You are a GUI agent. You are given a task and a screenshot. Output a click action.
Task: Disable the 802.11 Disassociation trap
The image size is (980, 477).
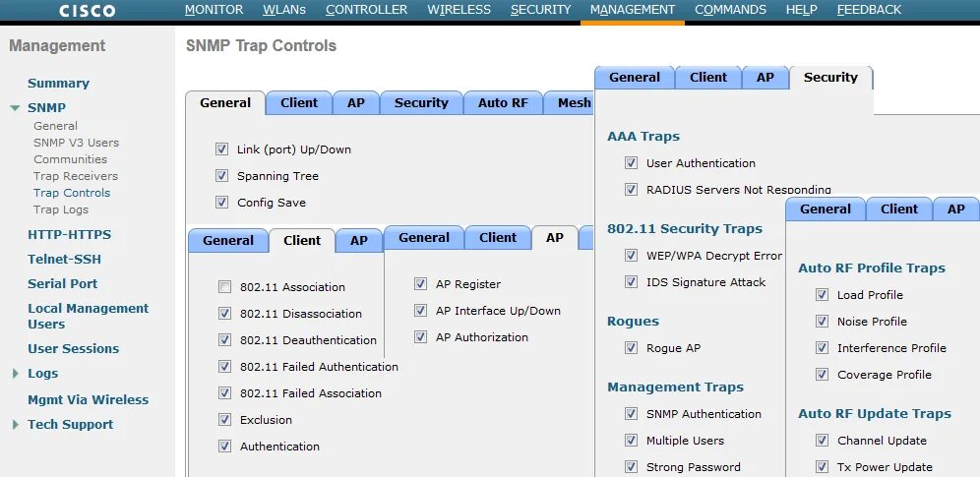click(224, 314)
